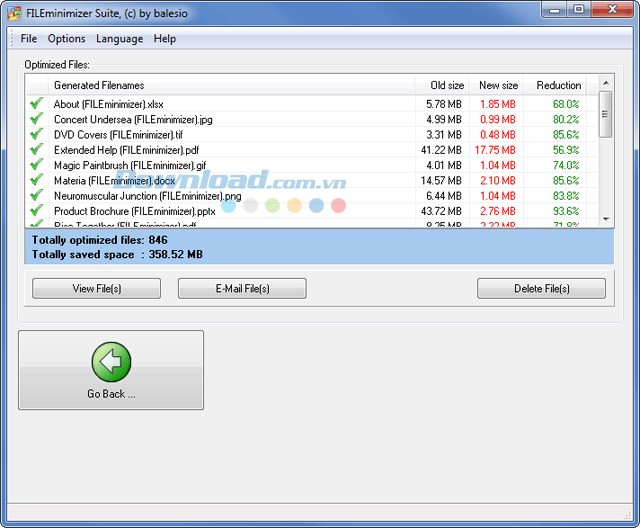This screenshot has width=640, height=528.
Task: Click green checkmark for Magic Paintbrush gif
Action: (x=36, y=164)
